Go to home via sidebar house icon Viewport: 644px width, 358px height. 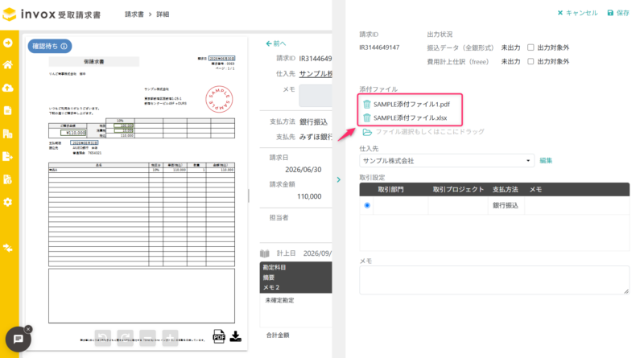pyautogui.click(x=8, y=65)
